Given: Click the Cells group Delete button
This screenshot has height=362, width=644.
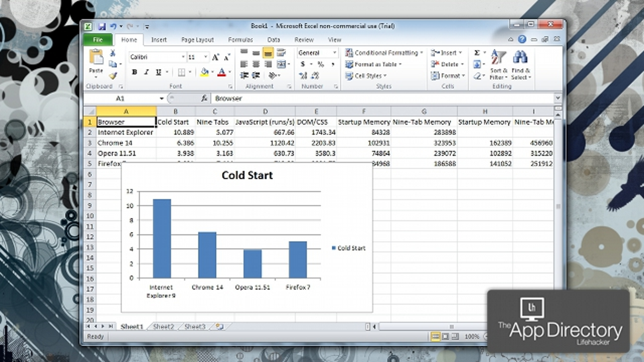Looking at the screenshot, I should coord(448,64).
